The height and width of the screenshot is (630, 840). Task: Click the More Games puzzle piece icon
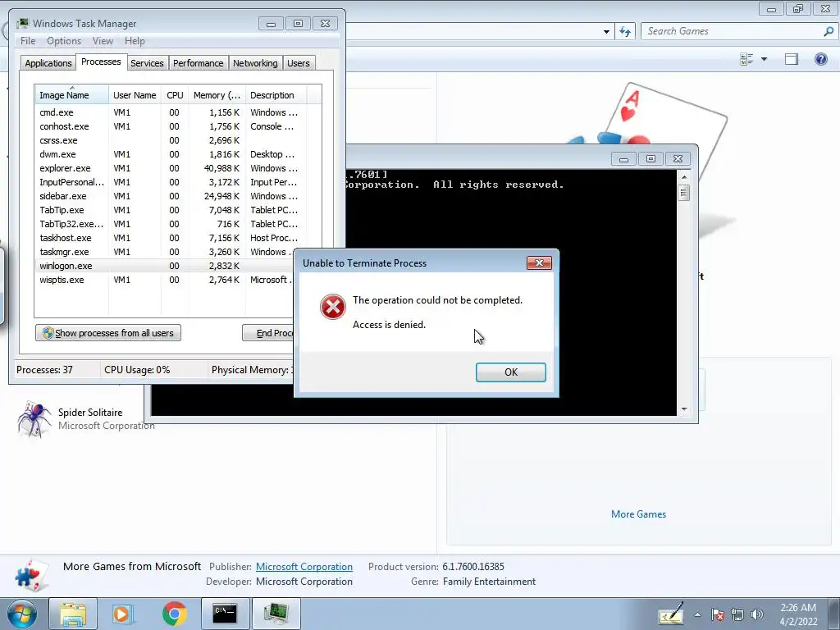pyautogui.click(x=32, y=574)
